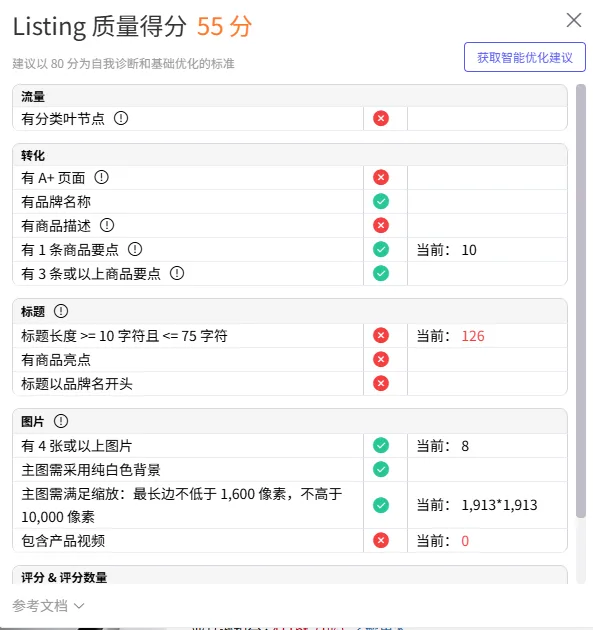Click the 标题以品牌名开头 label
This screenshot has width=593, height=630.
tap(77, 384)
